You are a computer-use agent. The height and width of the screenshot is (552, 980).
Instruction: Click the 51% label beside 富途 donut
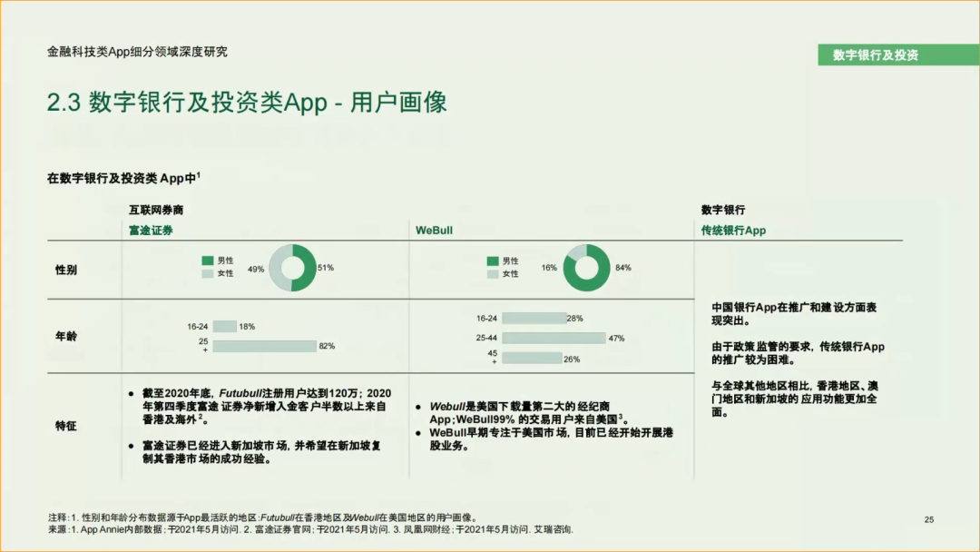[326, 268]
